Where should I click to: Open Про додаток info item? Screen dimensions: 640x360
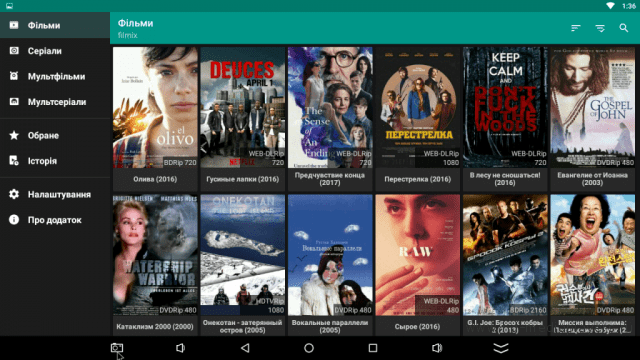coord(55,220)
